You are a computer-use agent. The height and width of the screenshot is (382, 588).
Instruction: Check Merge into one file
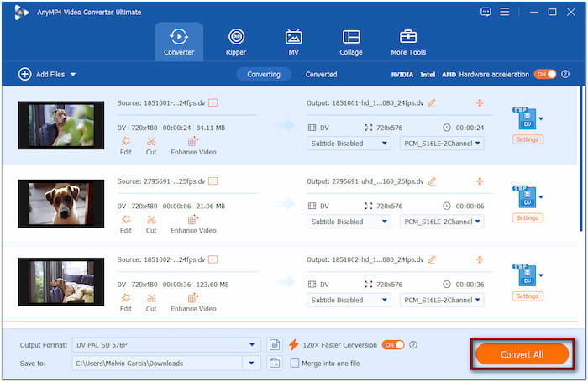(x=295, y=364)
